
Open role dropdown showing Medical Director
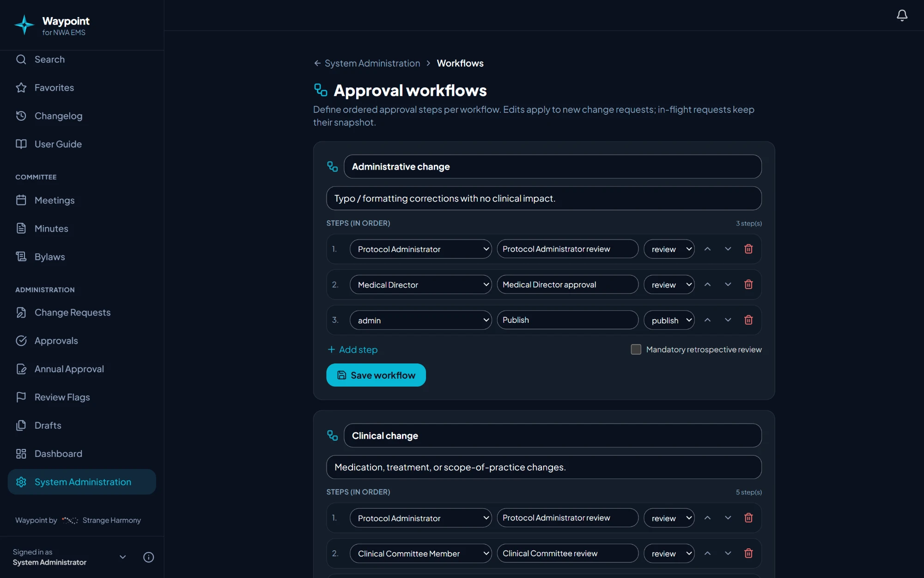click(x=420, y=285)
